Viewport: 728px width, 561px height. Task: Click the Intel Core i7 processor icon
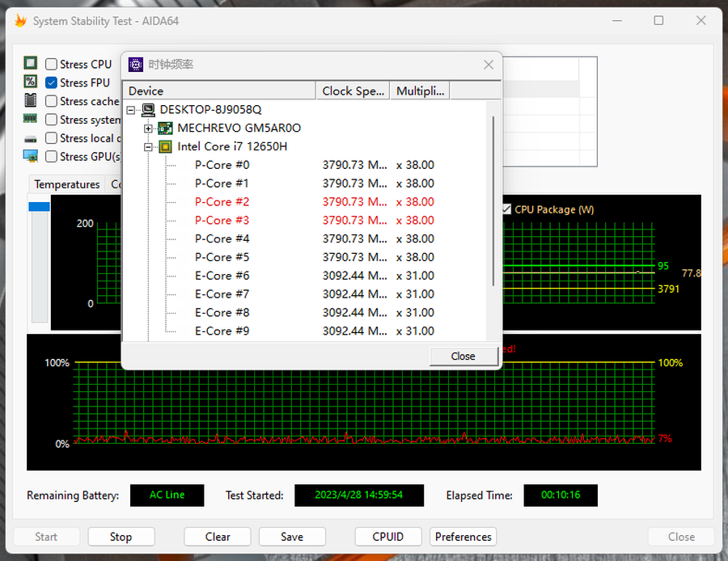pyautogui.click(x=165, y=146)
